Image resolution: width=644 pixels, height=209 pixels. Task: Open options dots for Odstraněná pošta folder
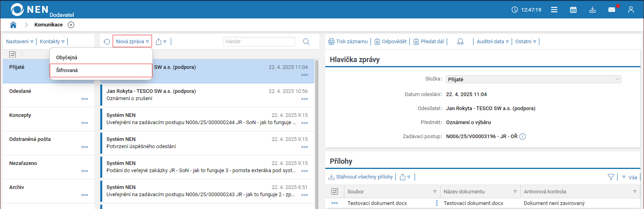[85, 147]
